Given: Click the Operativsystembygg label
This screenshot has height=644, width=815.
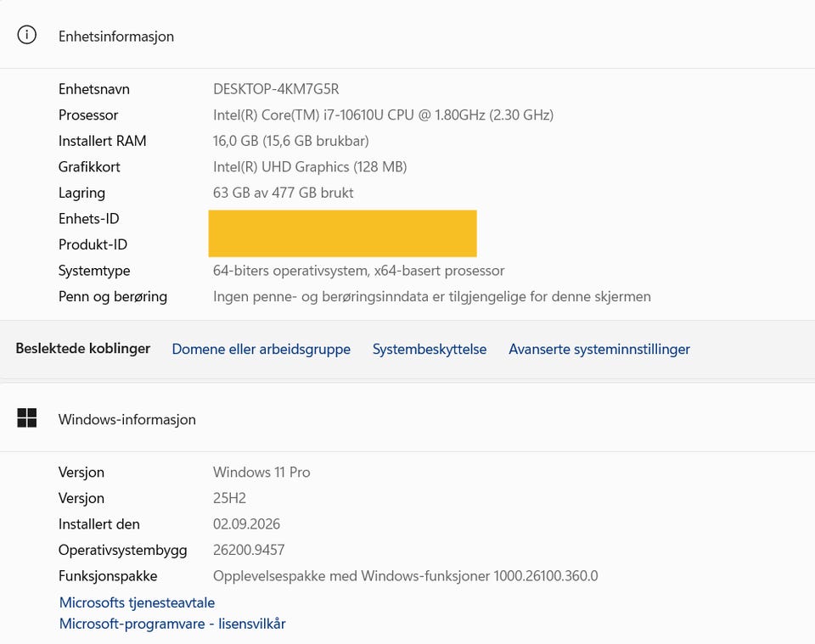Looking at the screenshot, I should coord(122,550).
